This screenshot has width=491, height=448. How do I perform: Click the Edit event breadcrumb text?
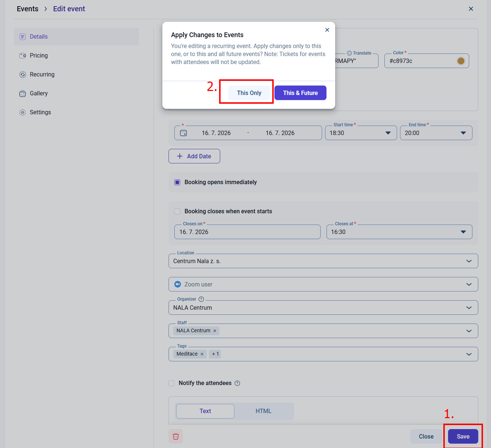69,9
